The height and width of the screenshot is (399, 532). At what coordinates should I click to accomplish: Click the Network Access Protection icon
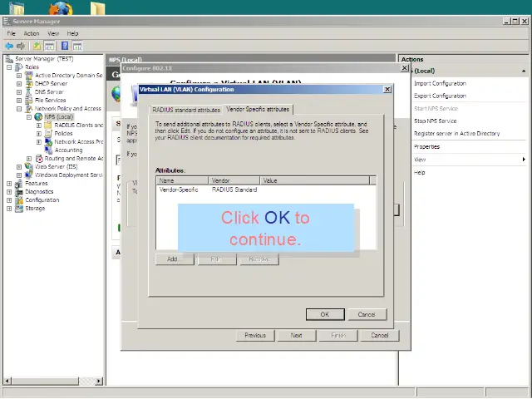click(48, 142)
